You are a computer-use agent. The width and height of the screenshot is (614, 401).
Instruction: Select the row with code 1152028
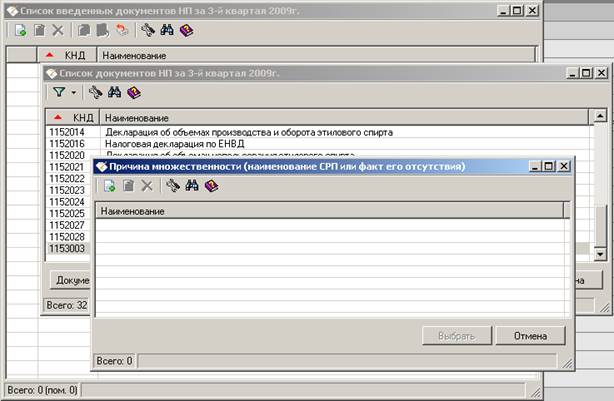pyautogui.click(x=67, y=237)
